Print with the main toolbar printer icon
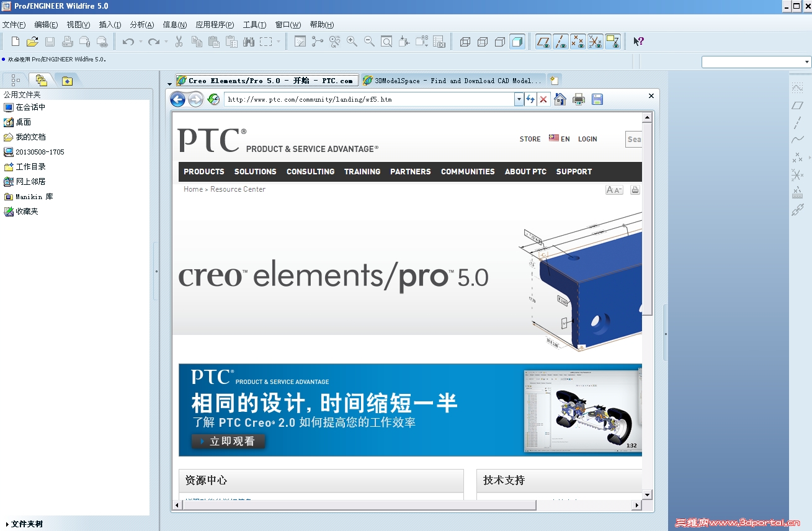This screenshot has height=531, width=812. pyautogui.click(x=67, y=42)
